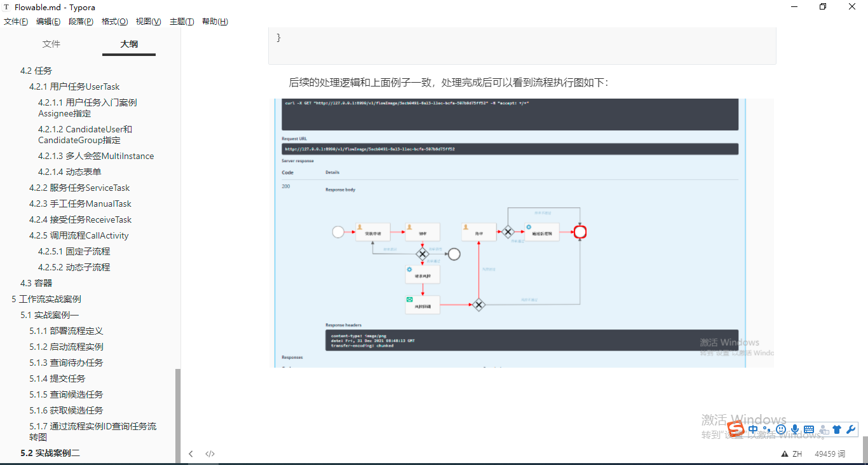Switch to source code mode icon

210,454
